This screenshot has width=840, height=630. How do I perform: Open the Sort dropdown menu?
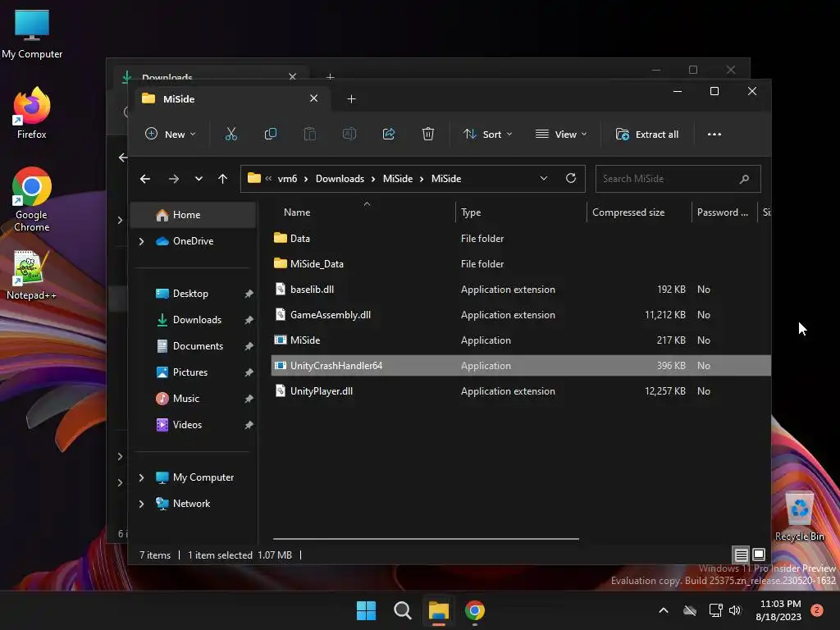click(488, 134)
